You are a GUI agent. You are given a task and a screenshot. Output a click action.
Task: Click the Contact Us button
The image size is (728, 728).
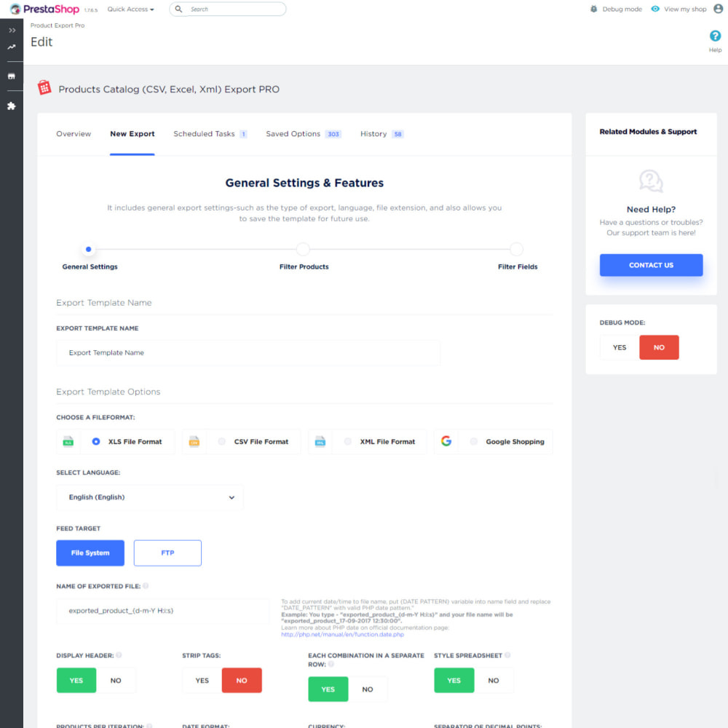click(651, 265)
